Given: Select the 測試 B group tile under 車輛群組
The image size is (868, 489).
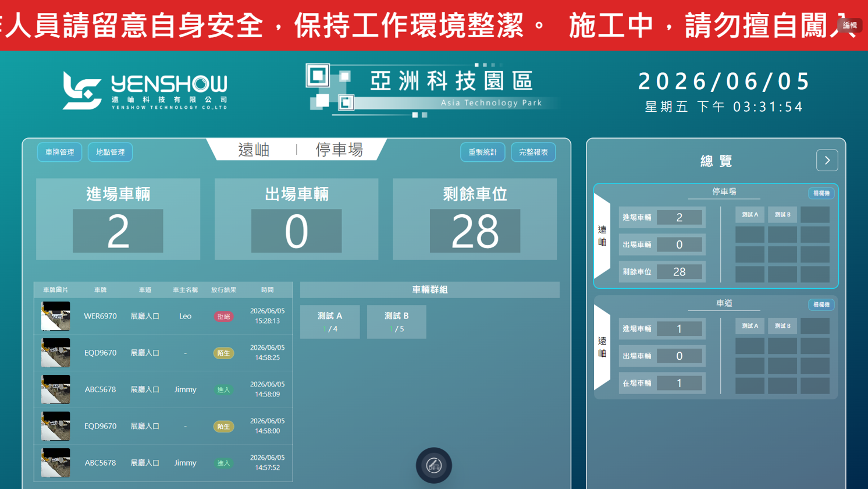Looking at the screenshot, I should (x=397, y=322).
